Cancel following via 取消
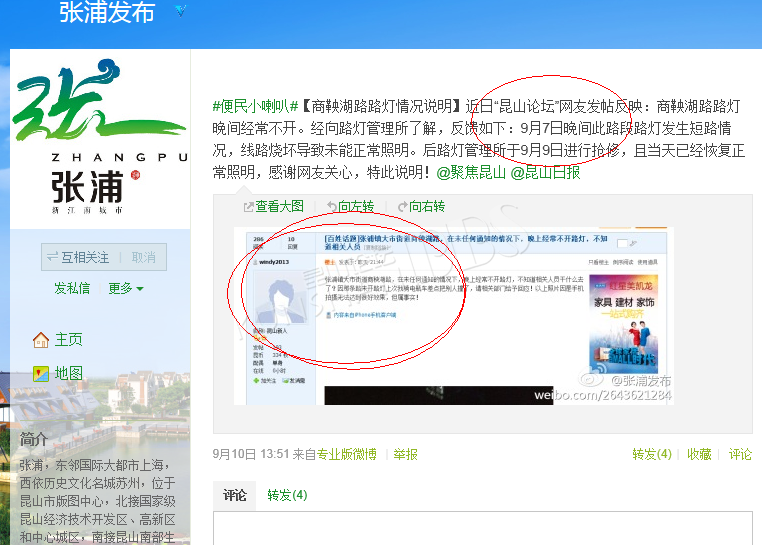Screen dimensions: 762x545 (143, 257)
